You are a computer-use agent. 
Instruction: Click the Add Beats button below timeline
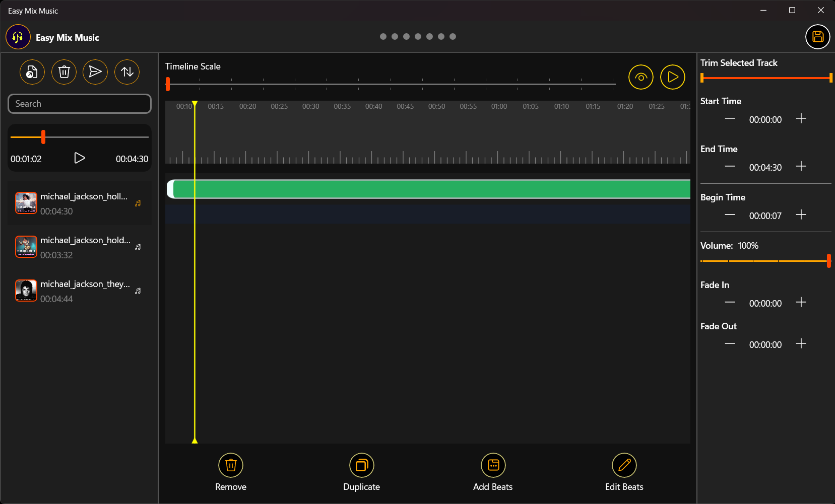[493, 465]
